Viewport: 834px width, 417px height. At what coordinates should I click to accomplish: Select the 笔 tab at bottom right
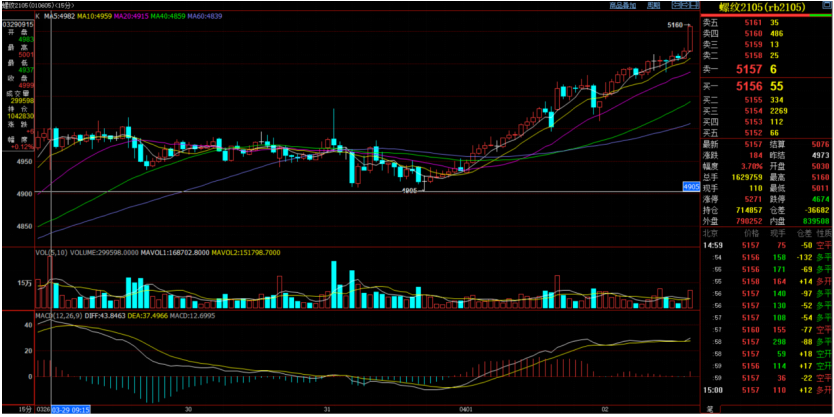pos(709,410)
